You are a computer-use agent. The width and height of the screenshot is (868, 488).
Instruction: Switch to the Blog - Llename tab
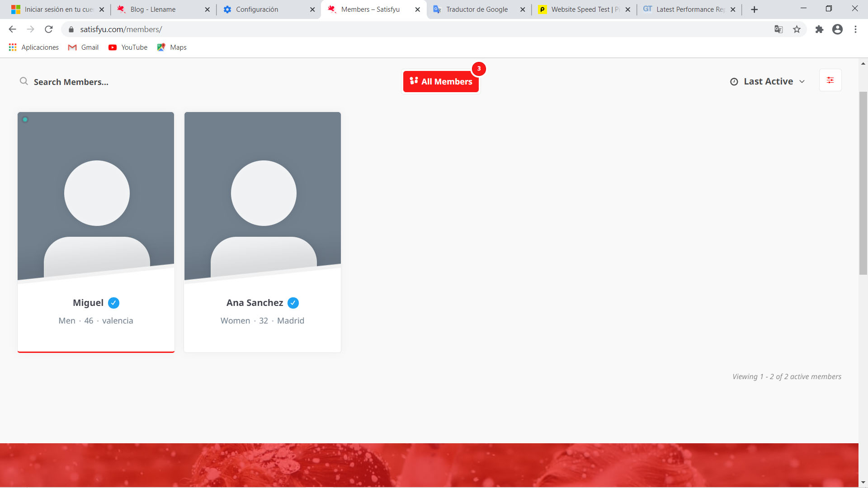[153, 9]
